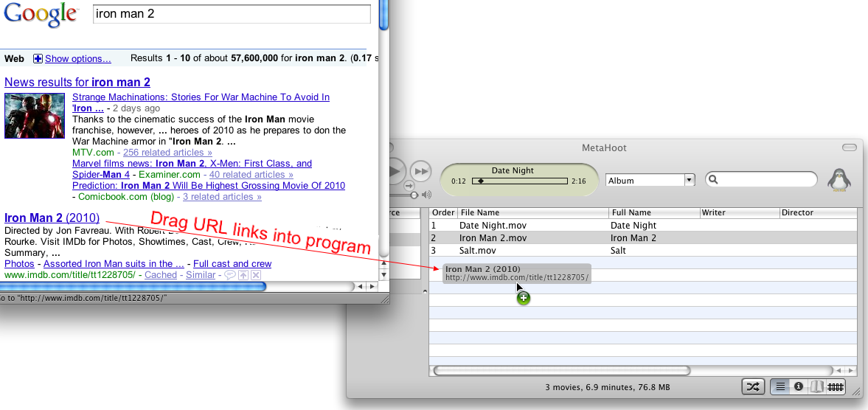
Task: Click the MetaHoot window resize grip
Action: pos(856,392)
